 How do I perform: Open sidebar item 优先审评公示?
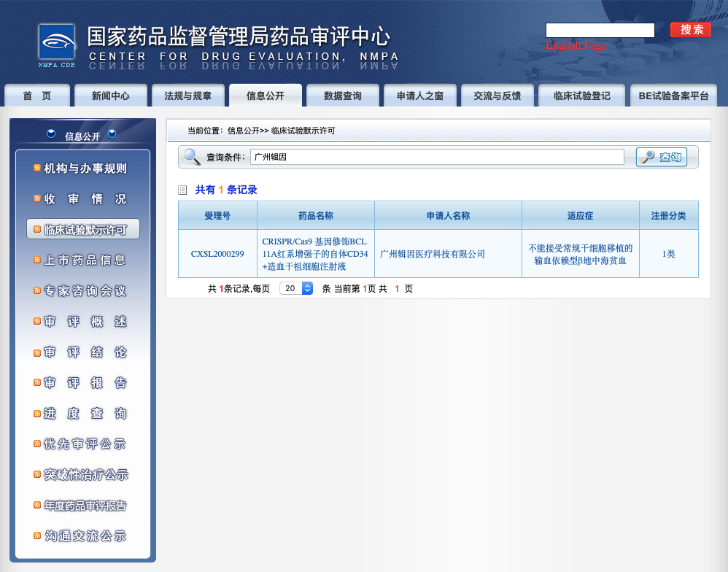[85, 444]
